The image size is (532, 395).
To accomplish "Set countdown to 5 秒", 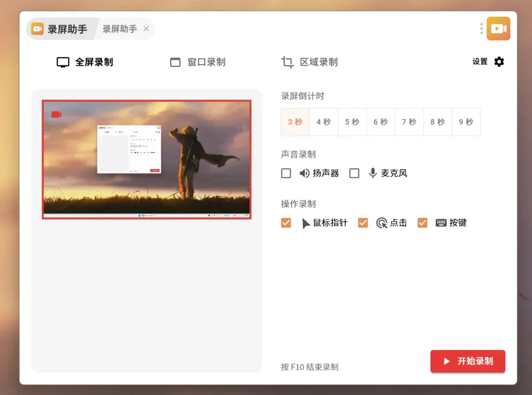I will [x=352, y=122].
